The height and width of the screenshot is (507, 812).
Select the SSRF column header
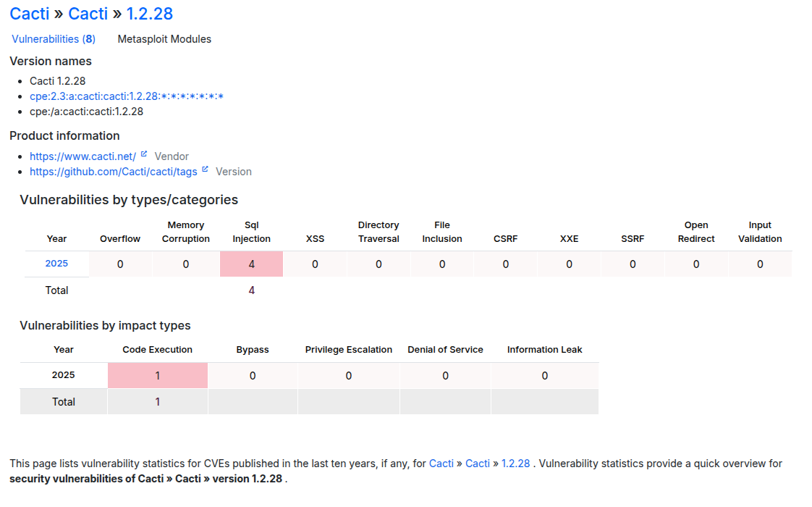point(633,238)
